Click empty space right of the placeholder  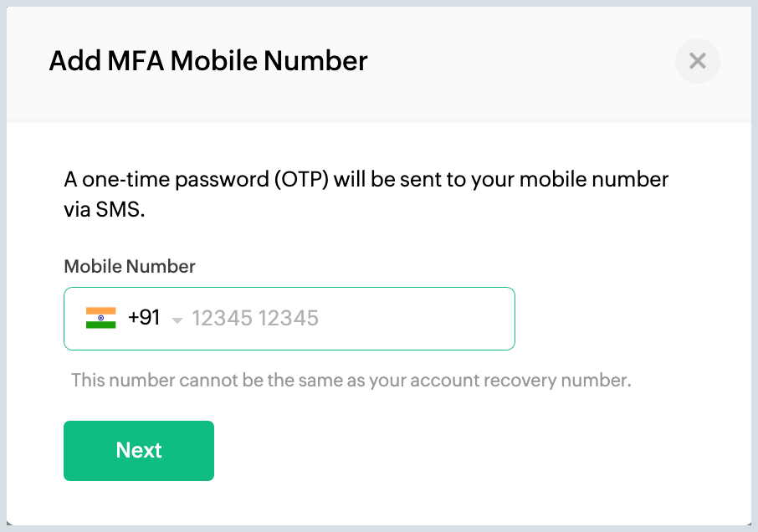point(418,318)
